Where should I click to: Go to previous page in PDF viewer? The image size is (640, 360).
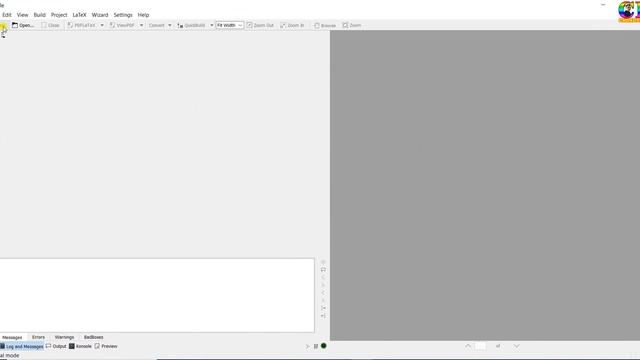coord(468,346)
